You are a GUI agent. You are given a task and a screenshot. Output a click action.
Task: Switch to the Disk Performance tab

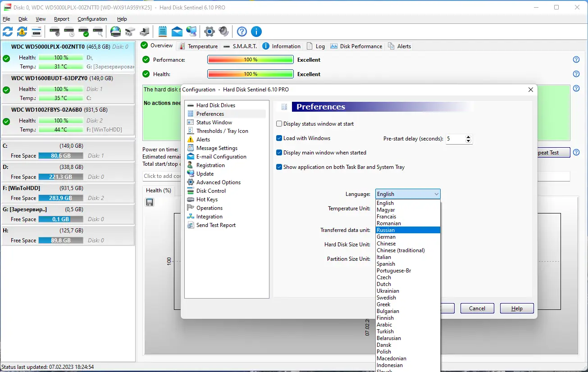click(x=356, y=46)
